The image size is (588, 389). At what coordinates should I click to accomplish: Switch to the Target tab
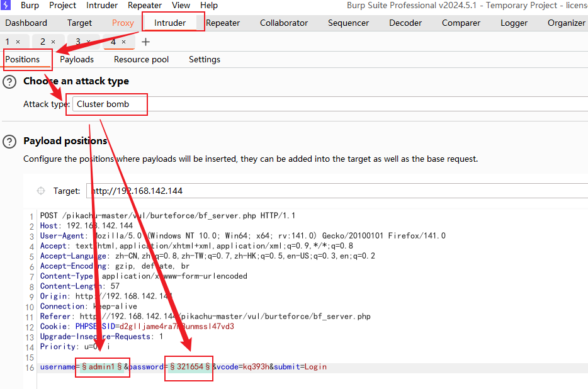tap(79, 23)
